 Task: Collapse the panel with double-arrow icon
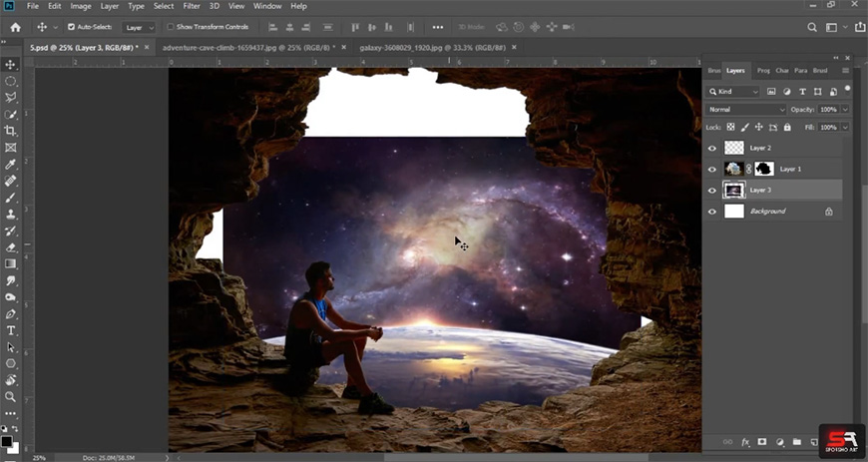(x=836, y=58)
